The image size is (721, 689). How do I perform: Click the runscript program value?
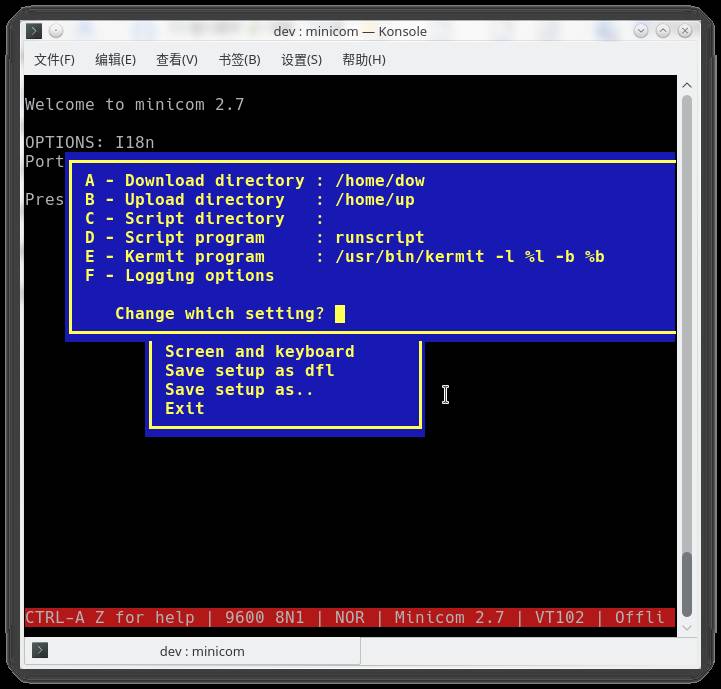380,238
